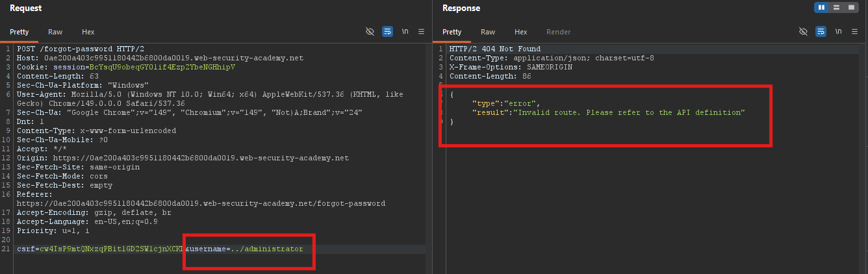This screenshot has width=868, height=274.
Task: Select the Request Hex tab
Action: [x=88, y=32]
